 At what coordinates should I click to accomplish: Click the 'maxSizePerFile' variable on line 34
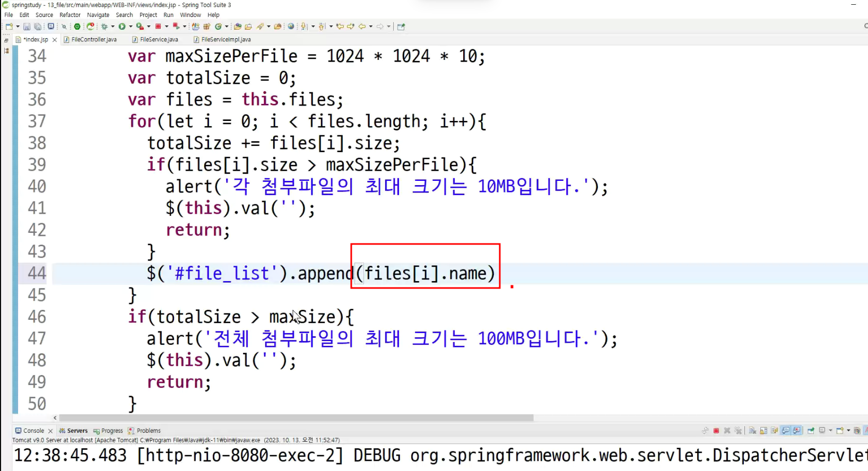[231, 56]
